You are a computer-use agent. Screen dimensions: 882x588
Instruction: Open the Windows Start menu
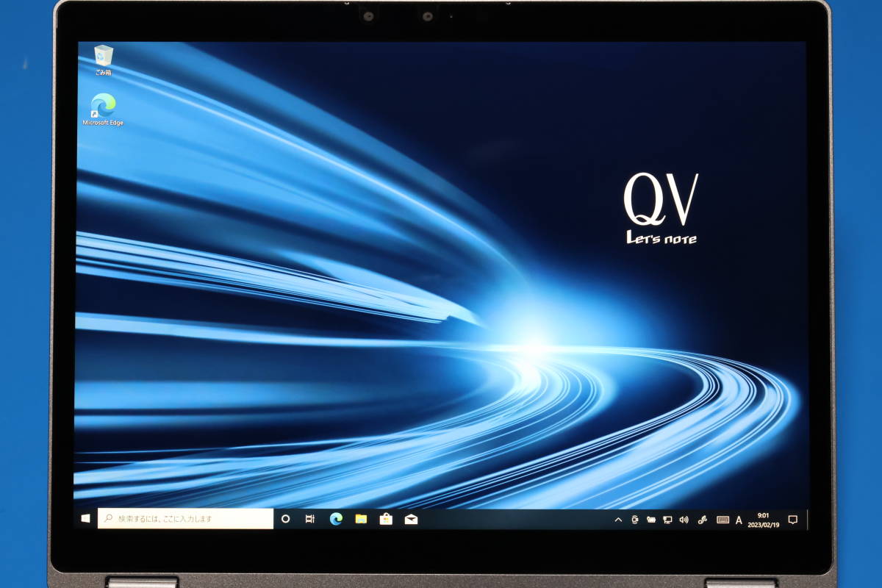(85, 519)
